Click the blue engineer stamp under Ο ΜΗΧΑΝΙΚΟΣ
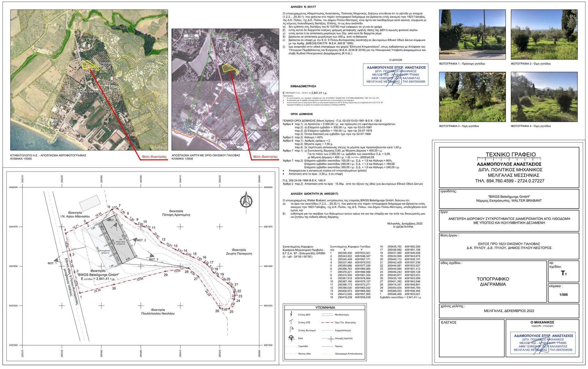Viewport: 588px width, 369px height. (x=543, y=343)
